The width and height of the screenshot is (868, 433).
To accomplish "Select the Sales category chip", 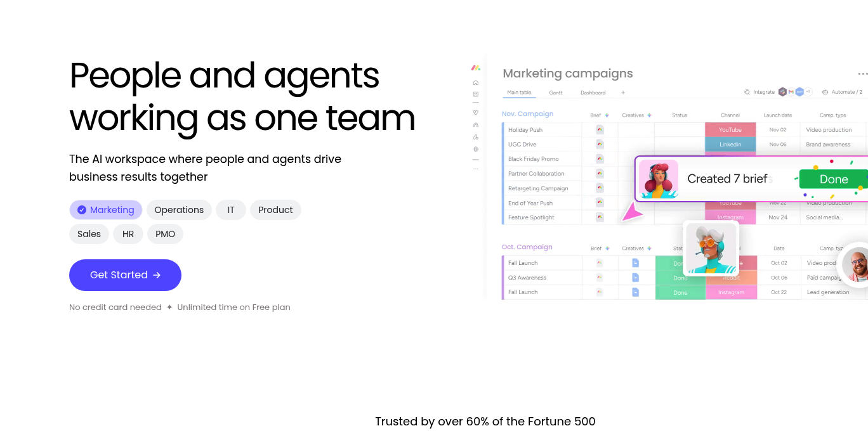I will click(x=89, y=234).
